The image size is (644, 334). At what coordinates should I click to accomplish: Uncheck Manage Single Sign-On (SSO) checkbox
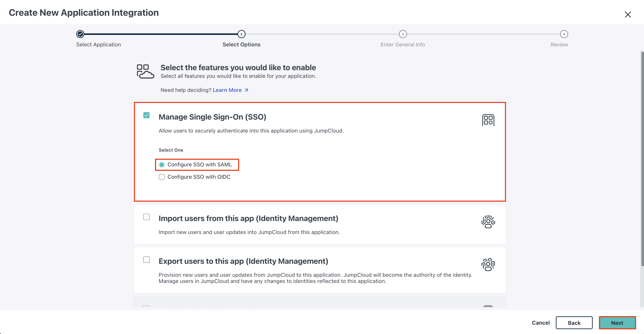point(147,115)
